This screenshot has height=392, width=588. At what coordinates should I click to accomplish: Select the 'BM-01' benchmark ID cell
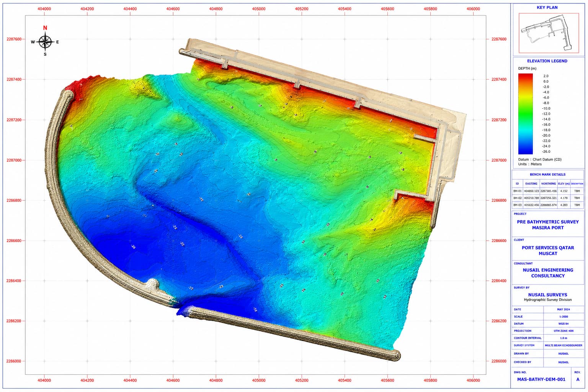[x=517, y=191]
